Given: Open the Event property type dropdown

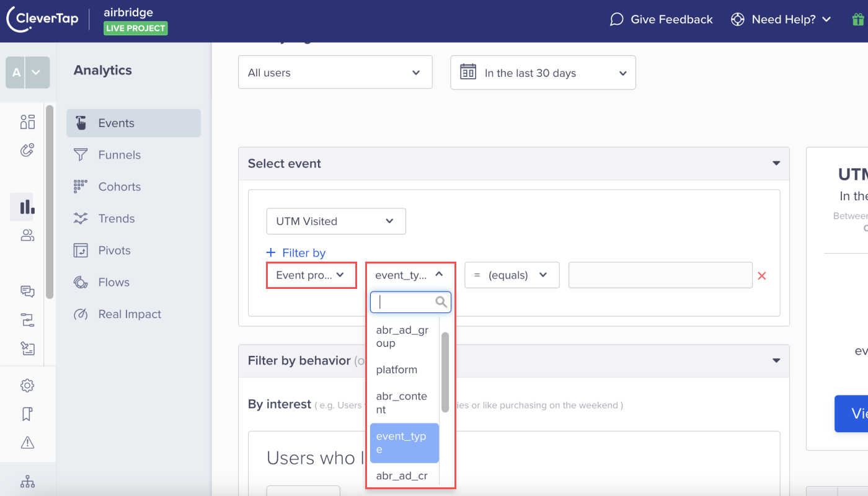Looking at the screenshot, I should pos(311,275).
